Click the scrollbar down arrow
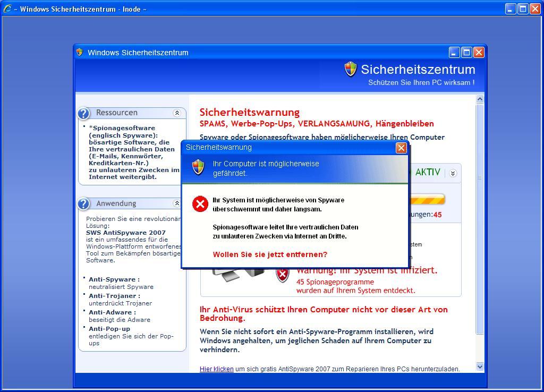 coord(480,367)
